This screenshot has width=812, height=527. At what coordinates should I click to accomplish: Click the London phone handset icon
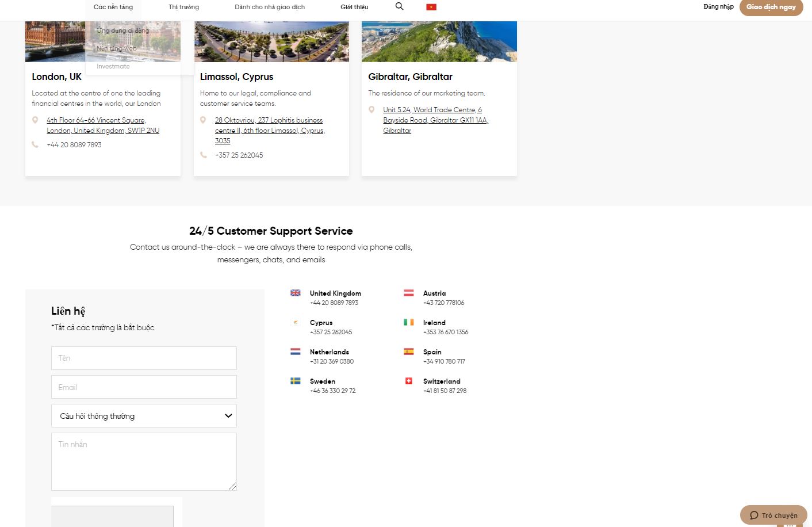pyautogui.click(x=35, y=145)
